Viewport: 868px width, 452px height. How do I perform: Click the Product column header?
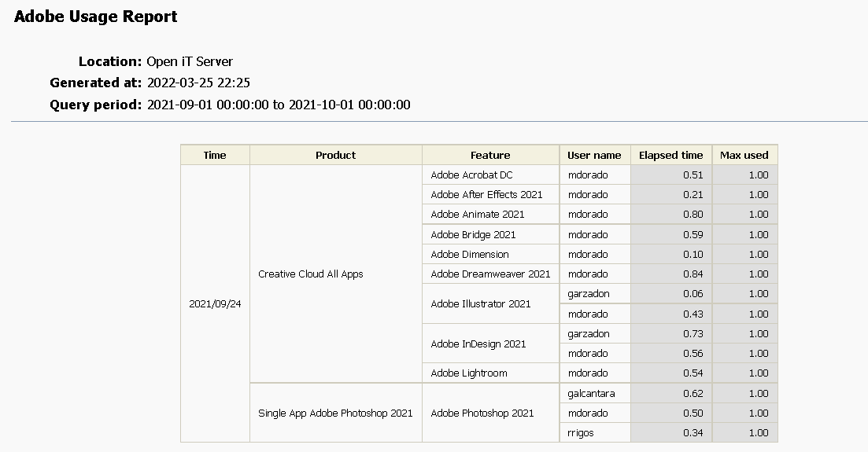click(x=335, y=155)
